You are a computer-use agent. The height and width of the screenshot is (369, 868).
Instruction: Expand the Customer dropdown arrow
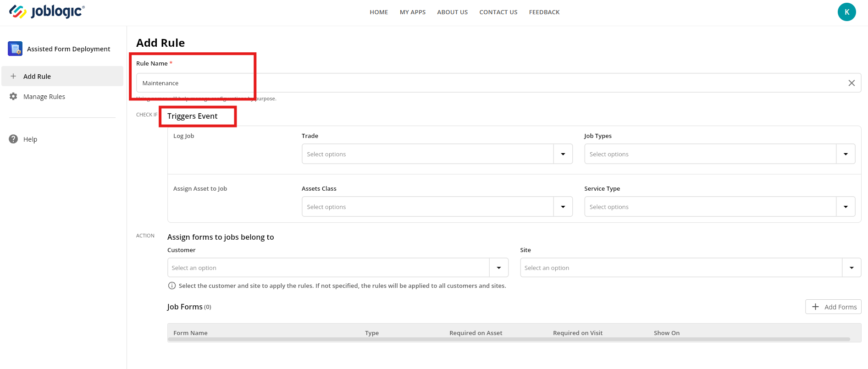[499, 268]
